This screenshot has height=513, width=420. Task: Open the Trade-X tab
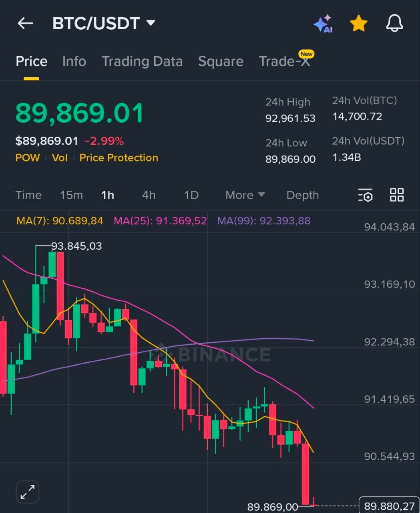pos(284,61)
